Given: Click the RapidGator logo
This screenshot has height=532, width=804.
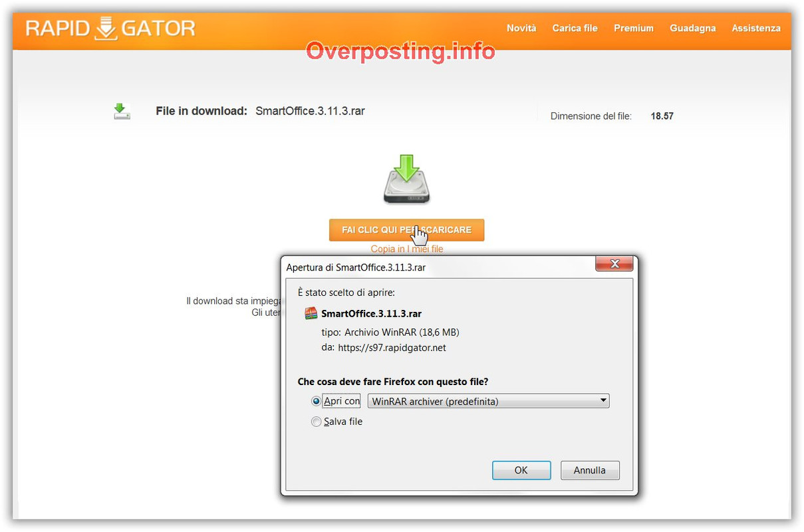Looking at the screenshot, I should (x=110, y=29).
